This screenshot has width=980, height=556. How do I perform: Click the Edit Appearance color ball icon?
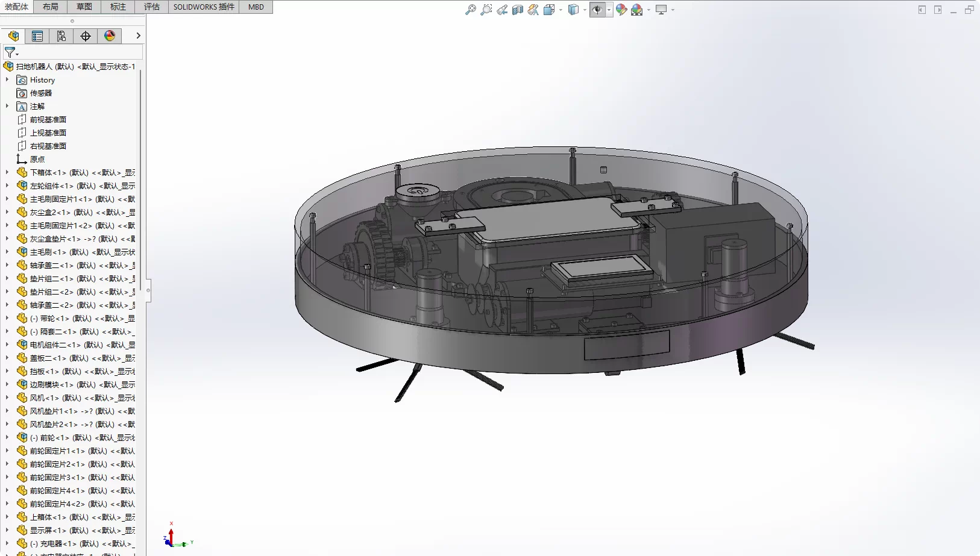click(621, 10)
